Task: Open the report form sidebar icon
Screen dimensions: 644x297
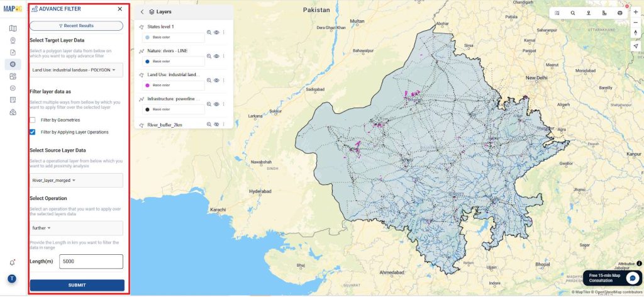Action: point(13,100)
